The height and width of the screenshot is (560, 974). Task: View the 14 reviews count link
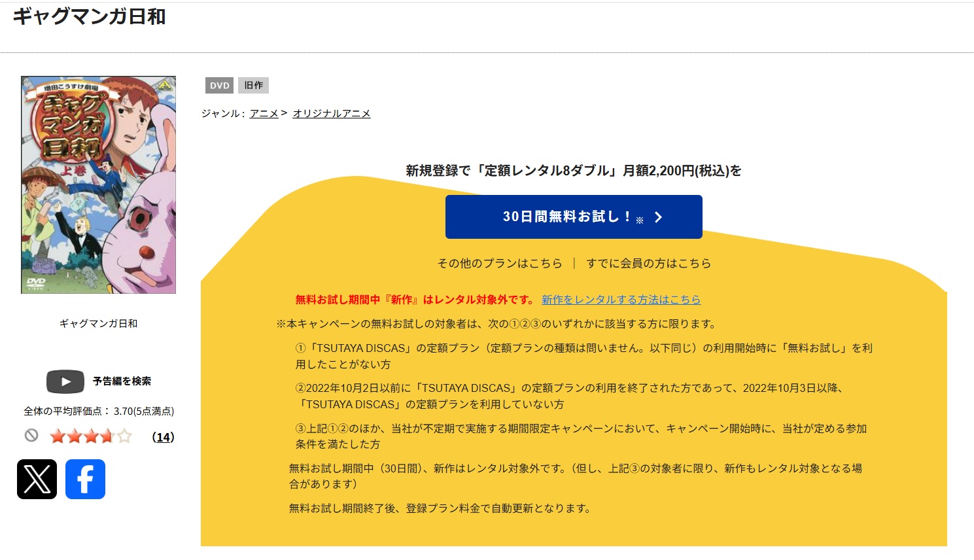163,437
